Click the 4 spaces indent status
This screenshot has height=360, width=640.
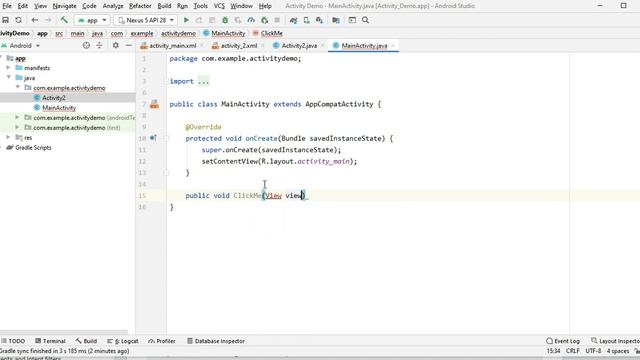[x=618, y=351]
